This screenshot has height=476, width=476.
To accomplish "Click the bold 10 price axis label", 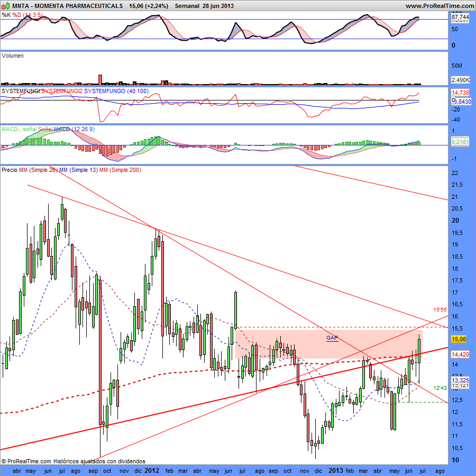I will point(455,460).
